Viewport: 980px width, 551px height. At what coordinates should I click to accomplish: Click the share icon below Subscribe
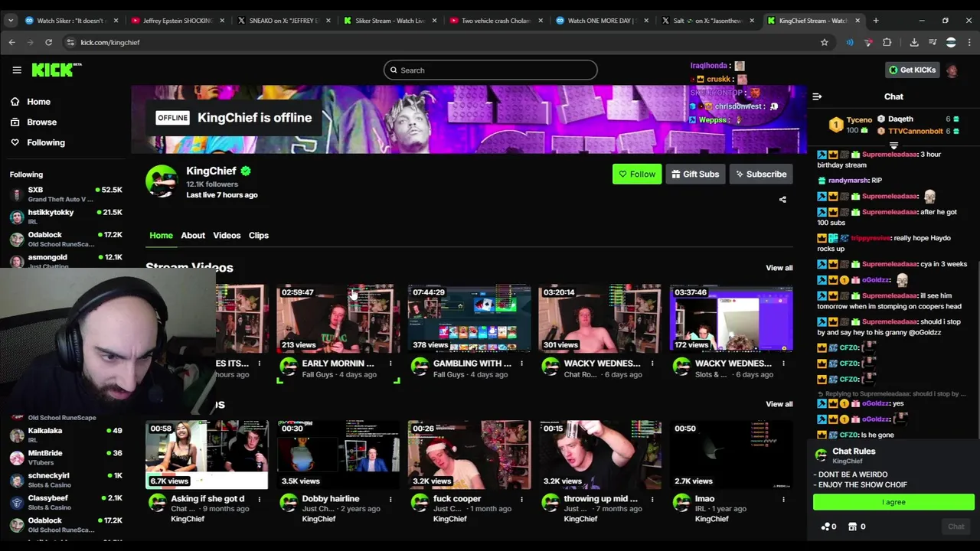coord(782,200)
